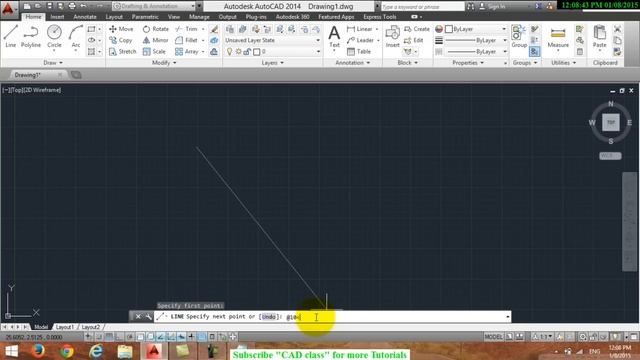640x360 pixels.
Task: Switch to the Manage ribbon tab
Action: (199, 17)
